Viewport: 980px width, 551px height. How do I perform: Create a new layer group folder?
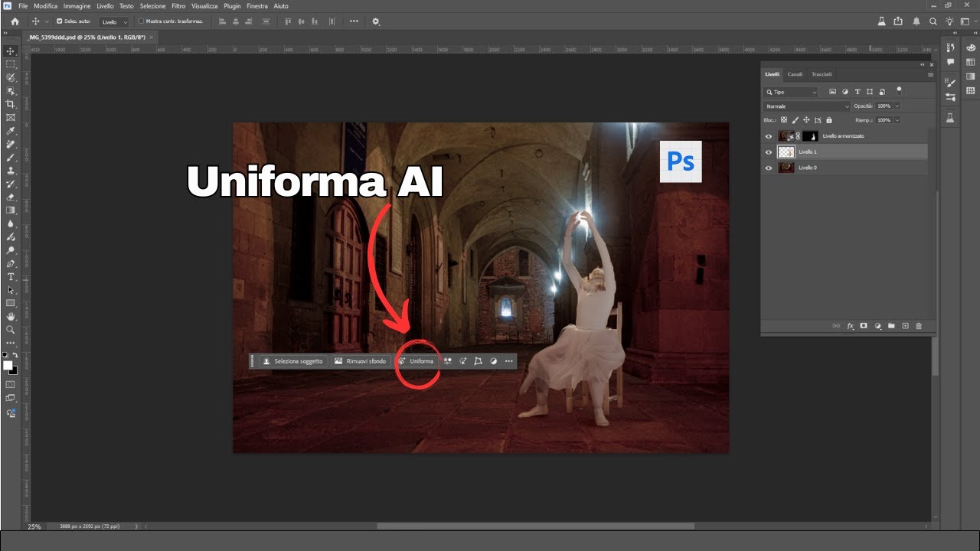(891, 326)
